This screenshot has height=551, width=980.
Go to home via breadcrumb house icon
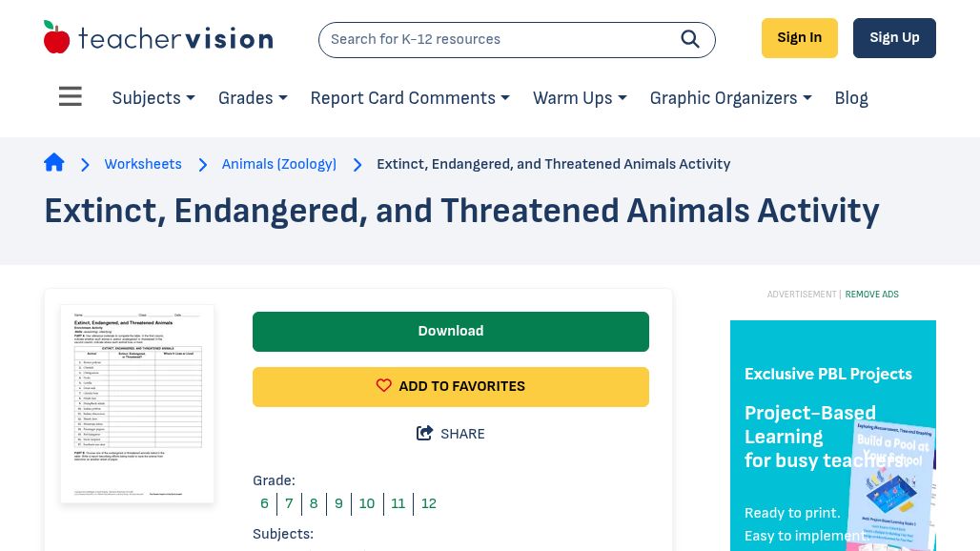click(x=54, y=163)
